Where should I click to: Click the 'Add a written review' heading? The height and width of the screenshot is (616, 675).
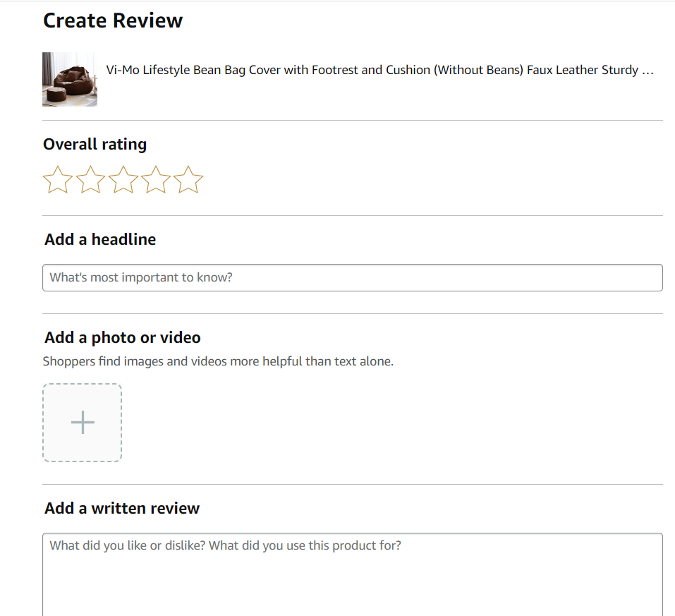tap(121, 508)
